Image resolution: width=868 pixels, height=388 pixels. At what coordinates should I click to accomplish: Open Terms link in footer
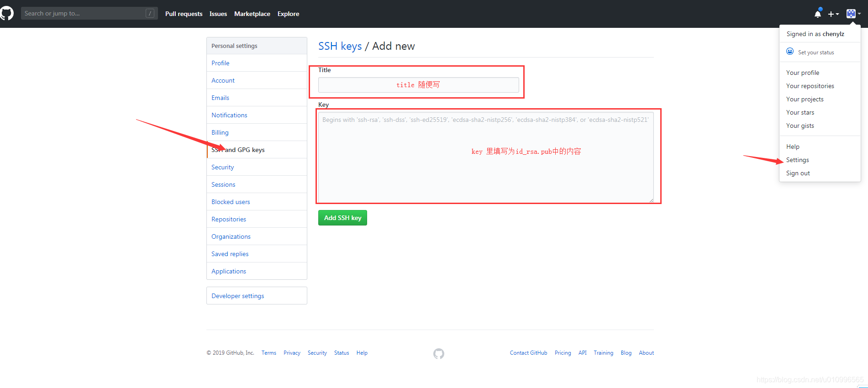[269, 353]
